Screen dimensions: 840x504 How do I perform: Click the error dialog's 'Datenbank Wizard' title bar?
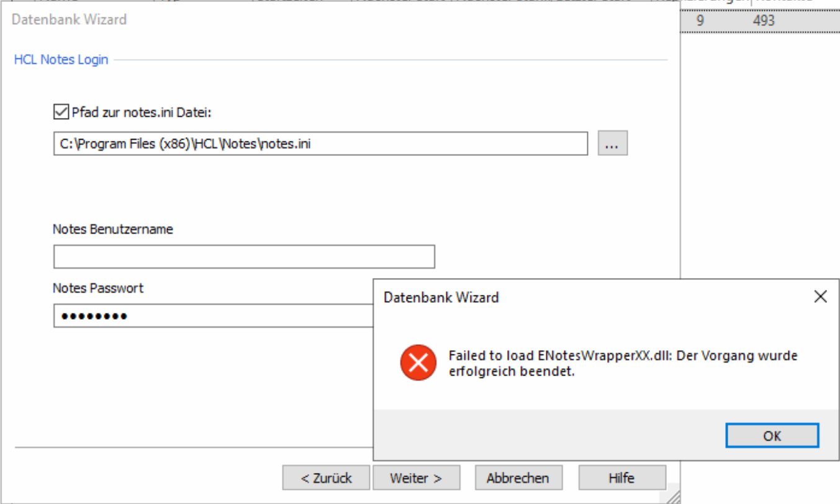(559, 297)
